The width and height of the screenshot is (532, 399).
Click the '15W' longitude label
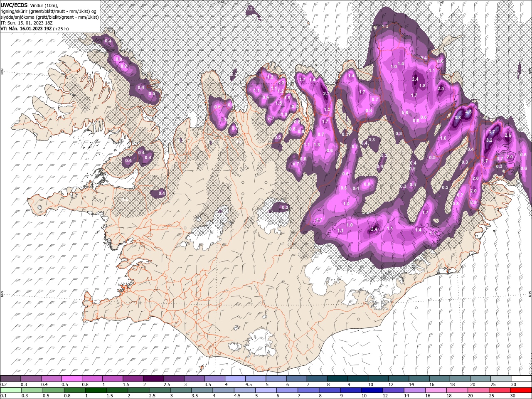(440, 2)
